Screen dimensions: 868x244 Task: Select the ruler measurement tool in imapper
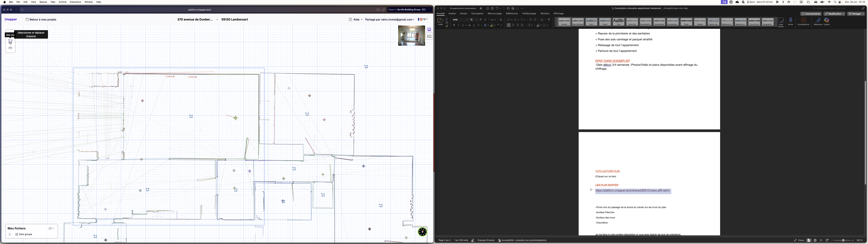click(x=10, y=47)
